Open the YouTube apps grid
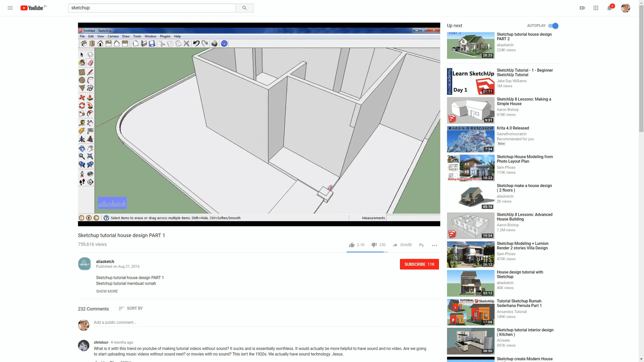The image size is (644, 362). click(596, 8)
